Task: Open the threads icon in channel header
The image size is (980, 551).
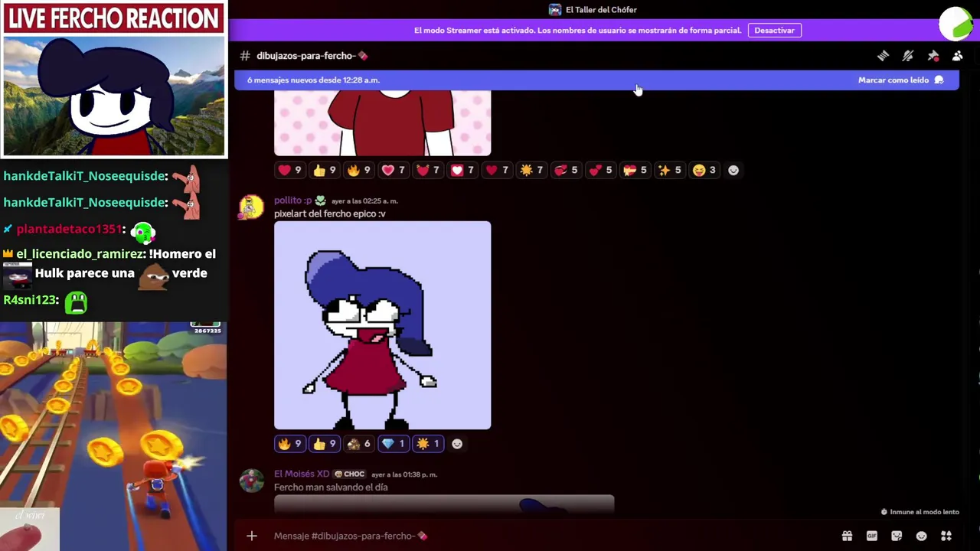Action: point(883,56)
